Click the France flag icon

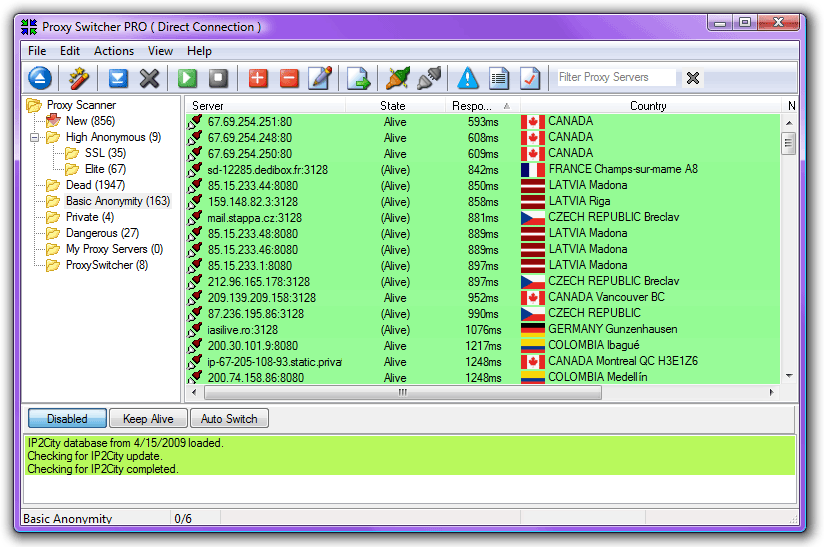533,170
